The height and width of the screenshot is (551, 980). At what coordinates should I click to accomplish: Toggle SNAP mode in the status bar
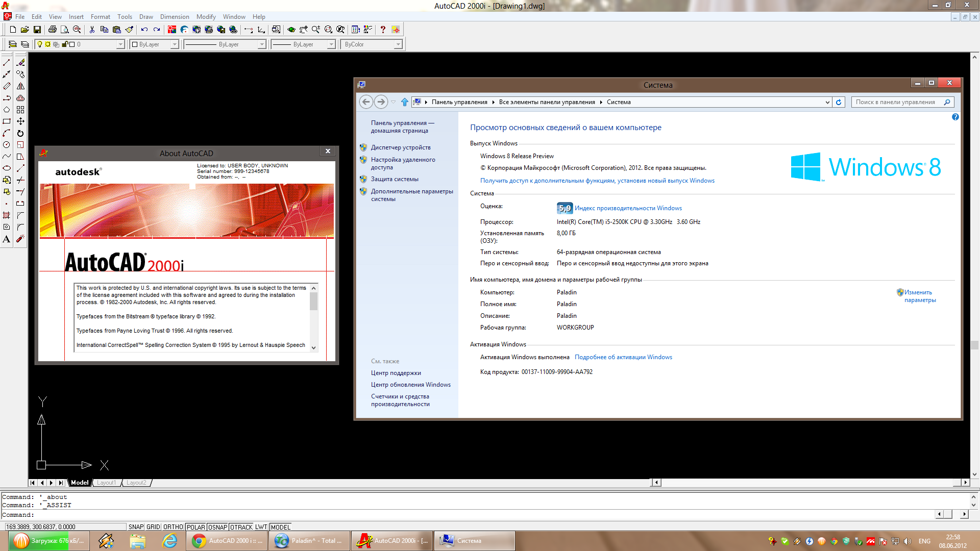[136, 527]
